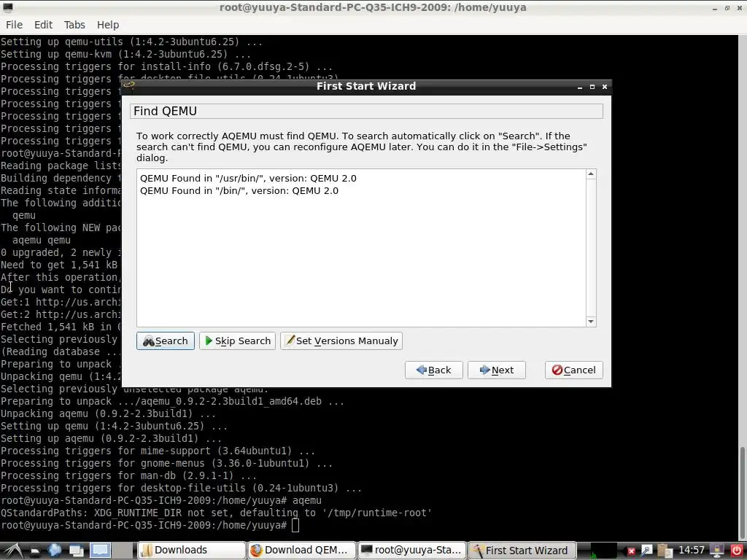The image size is (747, 560).
Task: Click the desktop pager workspace icon
Action: (100, 551)
